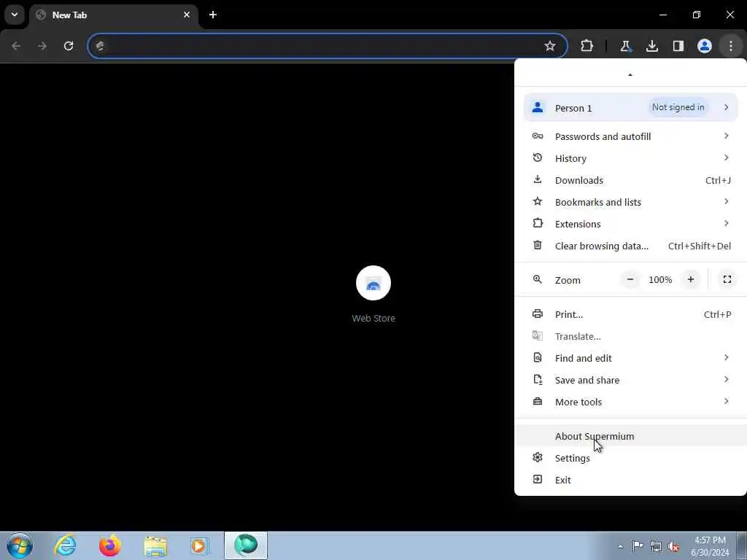Open the toolbar downloads icon
The height and width of the screenshot is (560, 747).
point(651,46)
